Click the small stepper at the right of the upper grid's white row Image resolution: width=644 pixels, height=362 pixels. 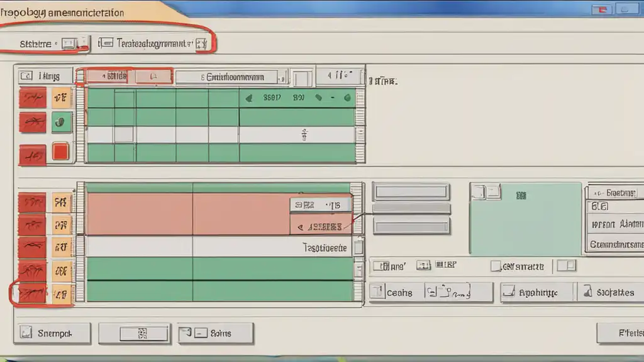(360, 134)
